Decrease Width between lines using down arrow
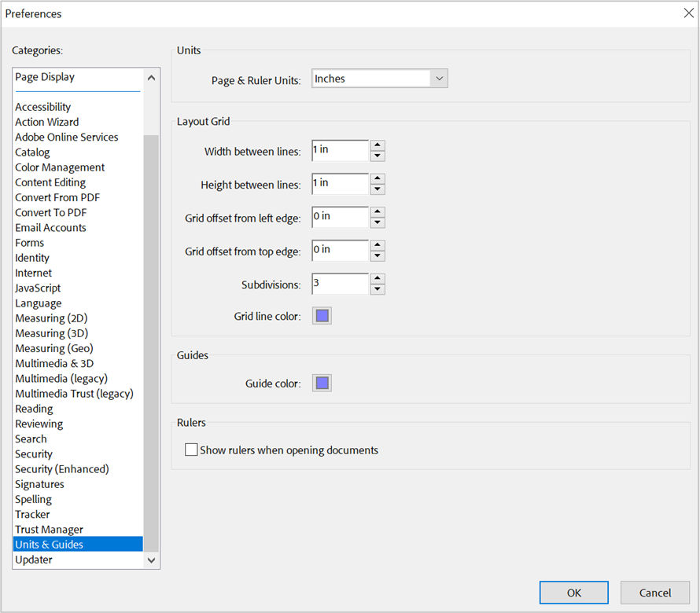The image size is (700, 613). pyautogui.click(x=378, y=156)
